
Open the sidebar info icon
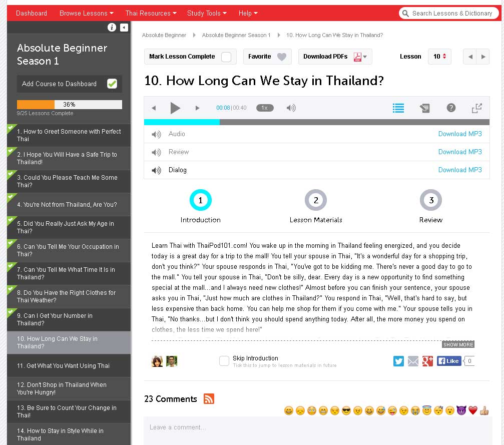point(112,28)
